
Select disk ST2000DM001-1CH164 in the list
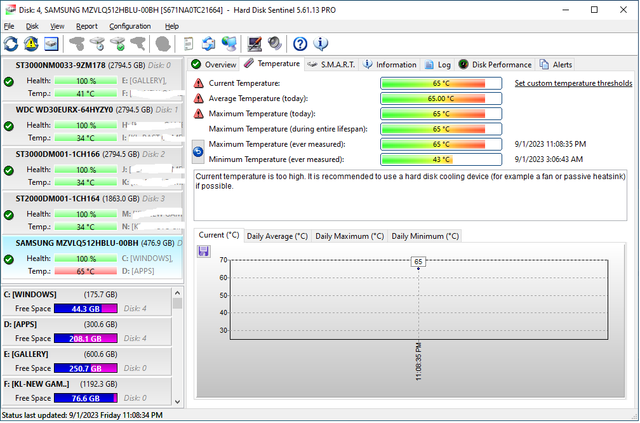[x=92, y=213]
